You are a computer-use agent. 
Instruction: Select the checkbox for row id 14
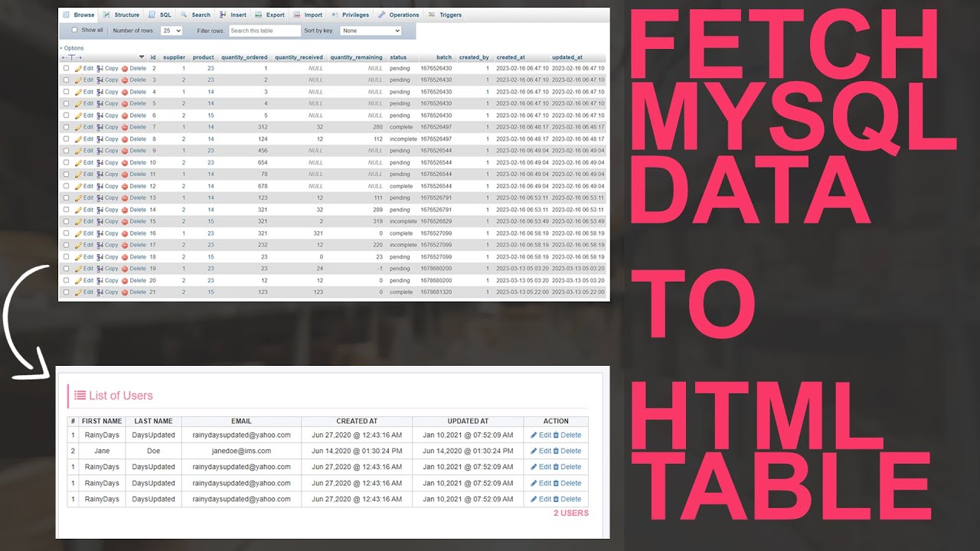66,210
